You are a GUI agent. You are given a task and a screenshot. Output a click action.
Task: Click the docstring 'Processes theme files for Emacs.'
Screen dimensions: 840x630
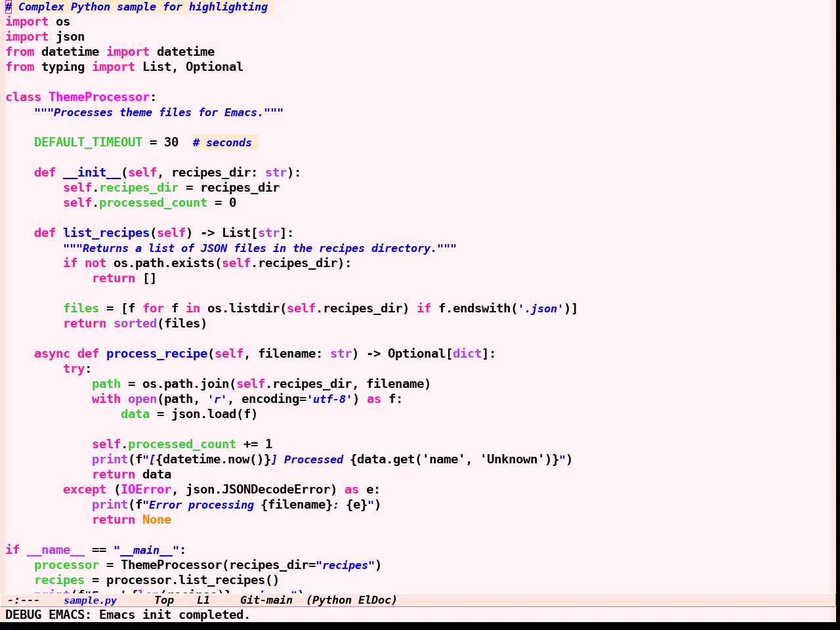(158, 112)
